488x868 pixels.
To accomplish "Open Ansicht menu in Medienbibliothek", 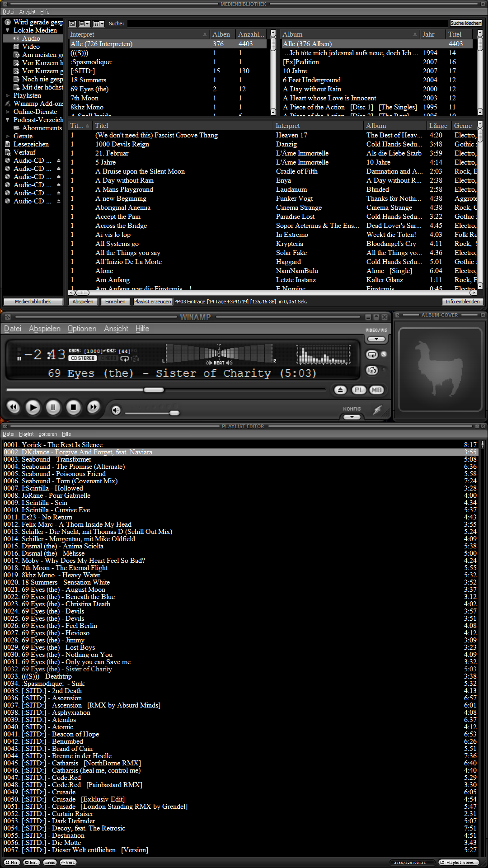I will pos(27,12).
